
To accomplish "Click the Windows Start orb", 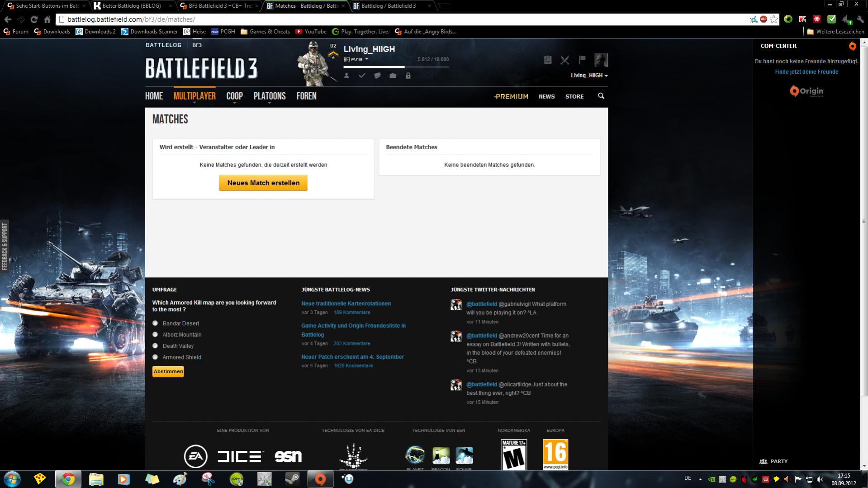I will 12,479.
